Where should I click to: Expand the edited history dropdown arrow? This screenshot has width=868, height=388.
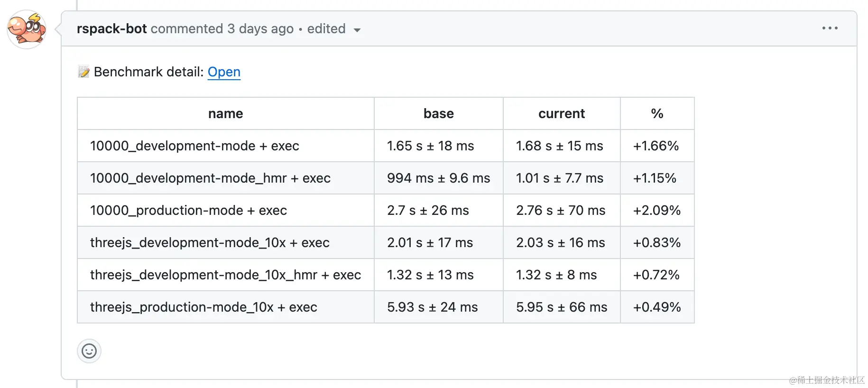pyautogui.click(x=357, y=30)
